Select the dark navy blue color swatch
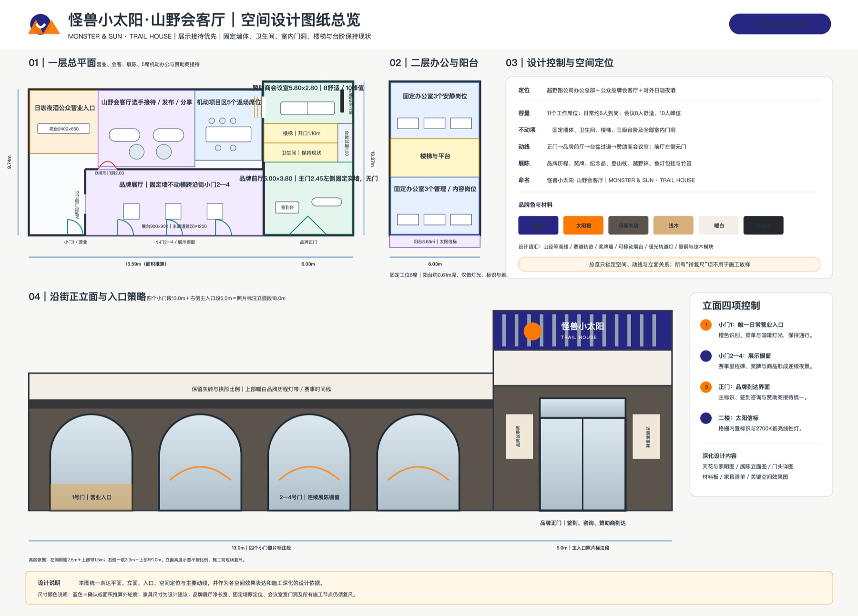 (x=538, y=225)
